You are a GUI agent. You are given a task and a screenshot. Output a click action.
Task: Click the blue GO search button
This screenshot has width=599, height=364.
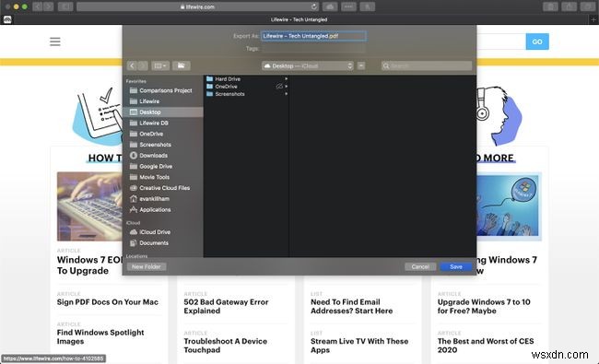pyautogui.click(x=537, y=41)
